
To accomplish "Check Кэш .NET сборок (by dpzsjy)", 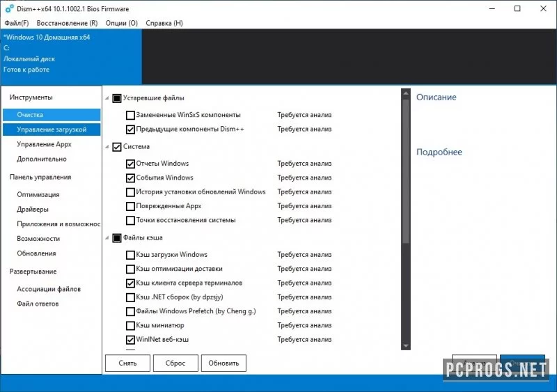I will tap(130, 297).
